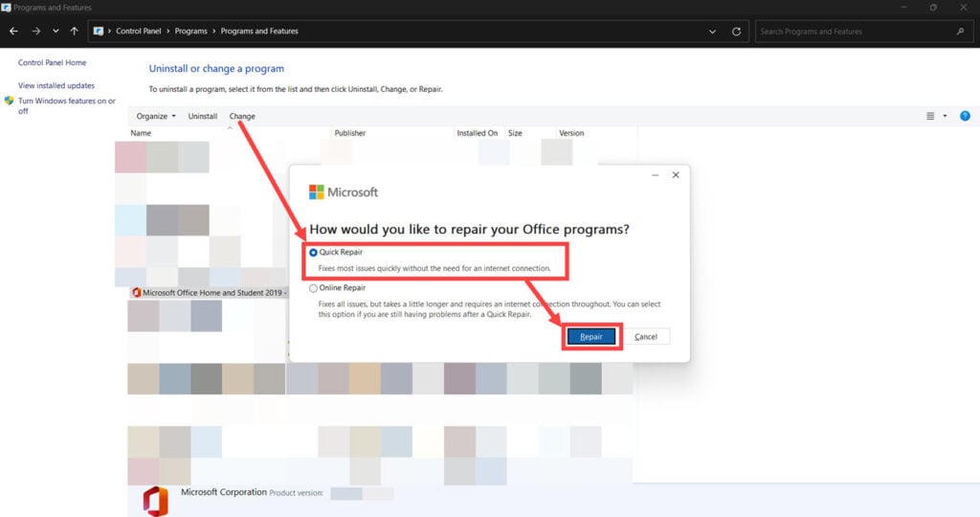
Task: Click the Repair button
Action: coord(591,336)
